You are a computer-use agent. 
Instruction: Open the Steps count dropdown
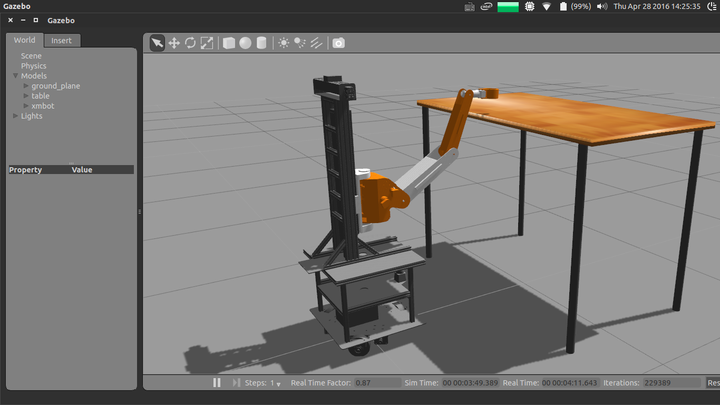275,384
